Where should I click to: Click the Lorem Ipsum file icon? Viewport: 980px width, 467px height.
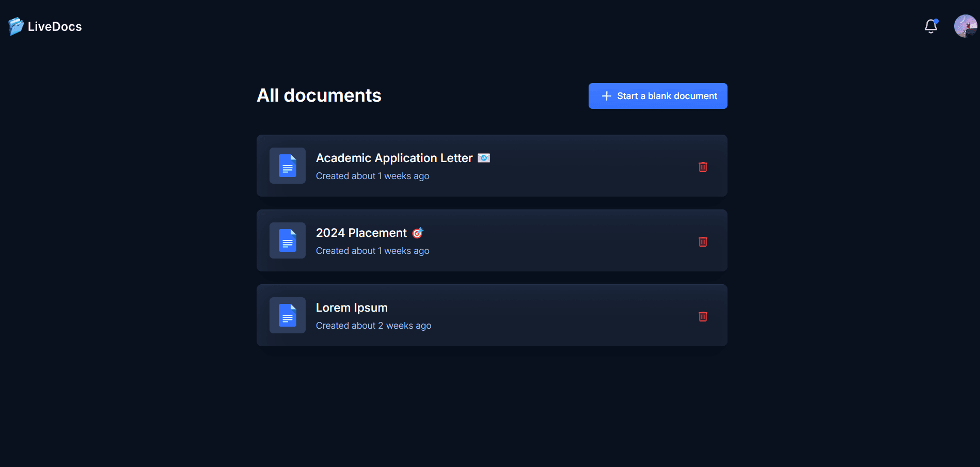pyautogui.click(x=288, y=315)
